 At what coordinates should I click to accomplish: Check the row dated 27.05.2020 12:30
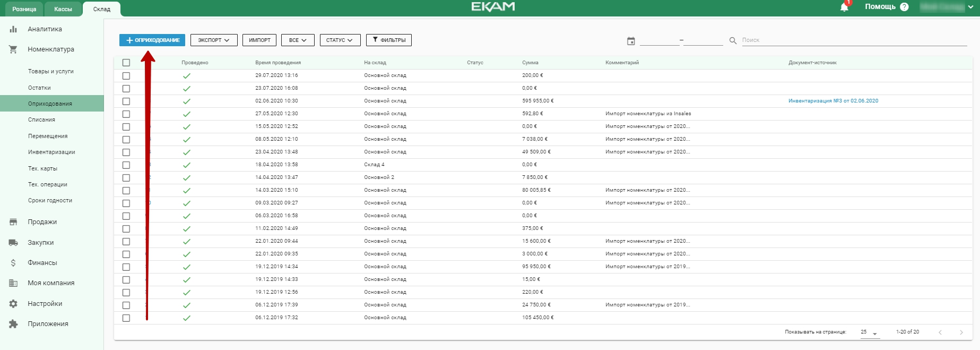pyautogui.click(x=126, y=114)
